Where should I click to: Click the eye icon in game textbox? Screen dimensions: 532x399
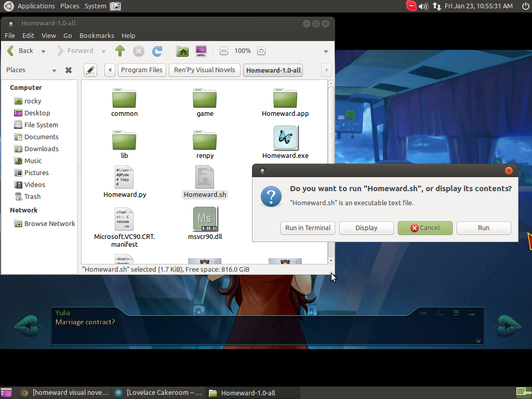point(423,313)
